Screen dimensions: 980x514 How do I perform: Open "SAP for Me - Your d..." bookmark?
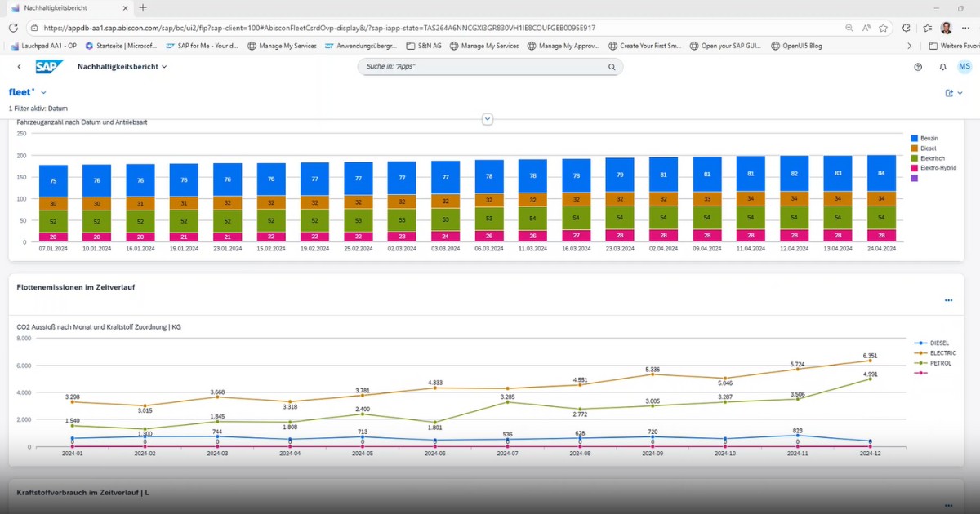click(x=202, y=46)
